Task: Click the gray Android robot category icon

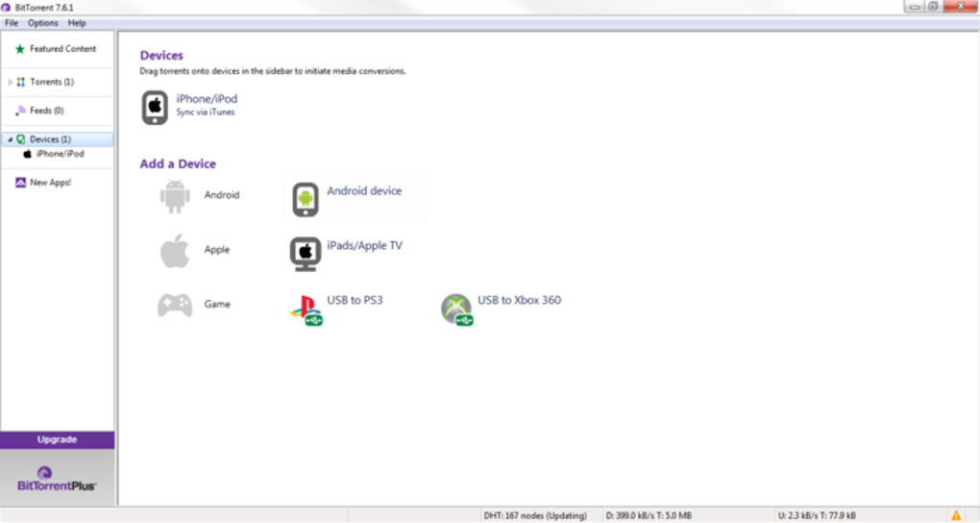Action: click(175, 196)
